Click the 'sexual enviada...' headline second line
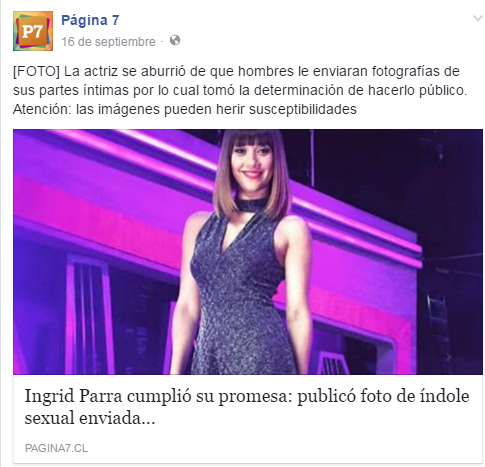Viewport: 485px width, 467px height. (90, 418)
